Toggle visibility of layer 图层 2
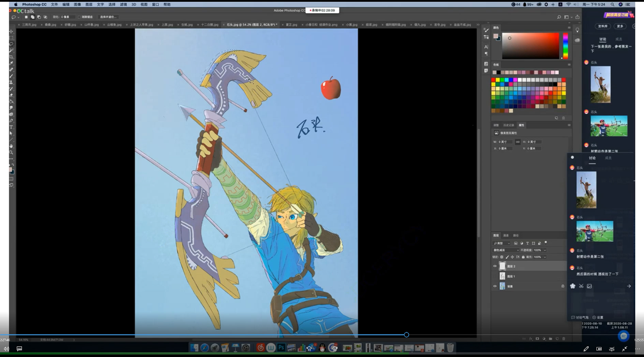 [495, 267]
